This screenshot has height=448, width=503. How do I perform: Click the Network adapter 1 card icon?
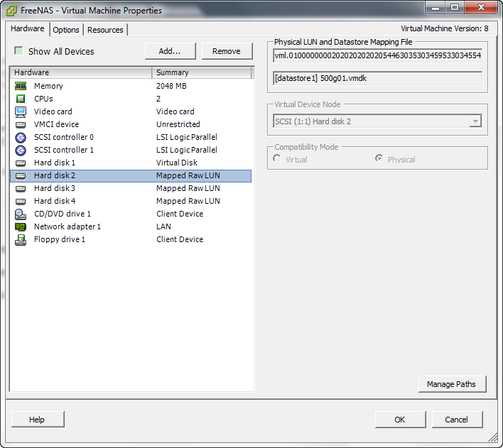(x=21, y=227)
